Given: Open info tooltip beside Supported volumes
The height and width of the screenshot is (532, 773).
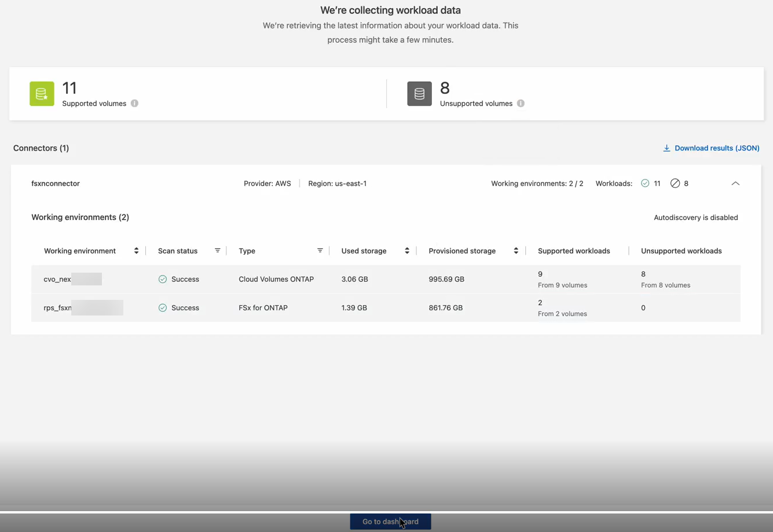Looking at the screenshot, I should pos(134,104).
